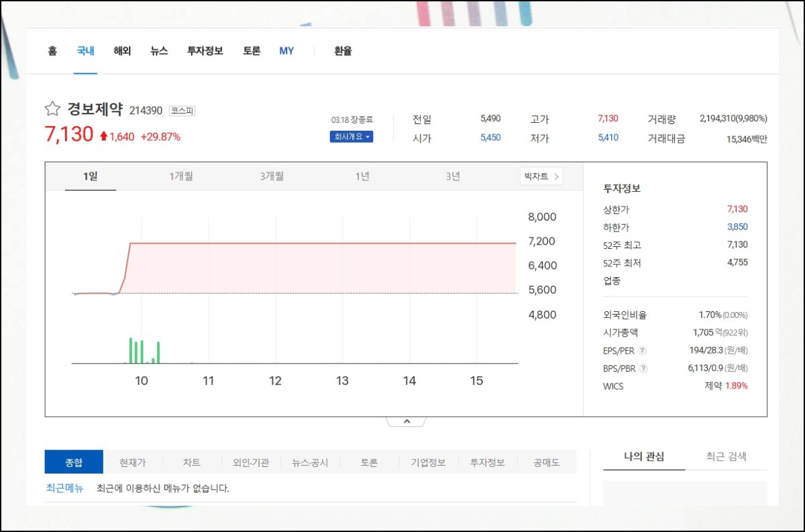Open the 차트 tab

tap(191, 462)
